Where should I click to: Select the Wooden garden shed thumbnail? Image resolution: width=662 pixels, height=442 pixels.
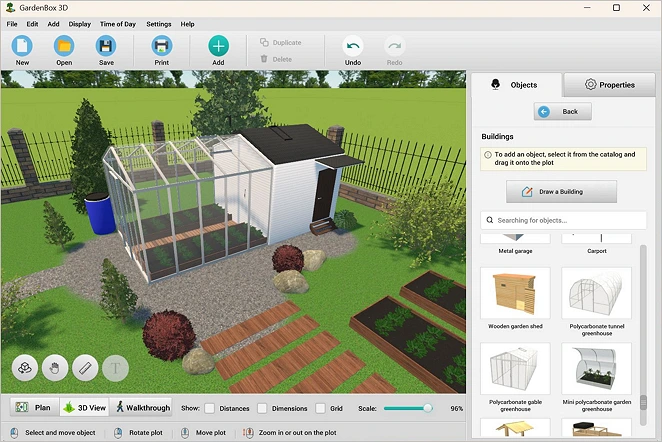point(515,293)
